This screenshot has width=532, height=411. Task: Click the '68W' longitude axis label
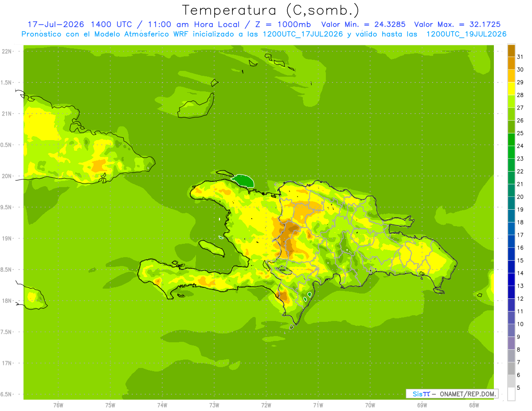click(474, 405)
